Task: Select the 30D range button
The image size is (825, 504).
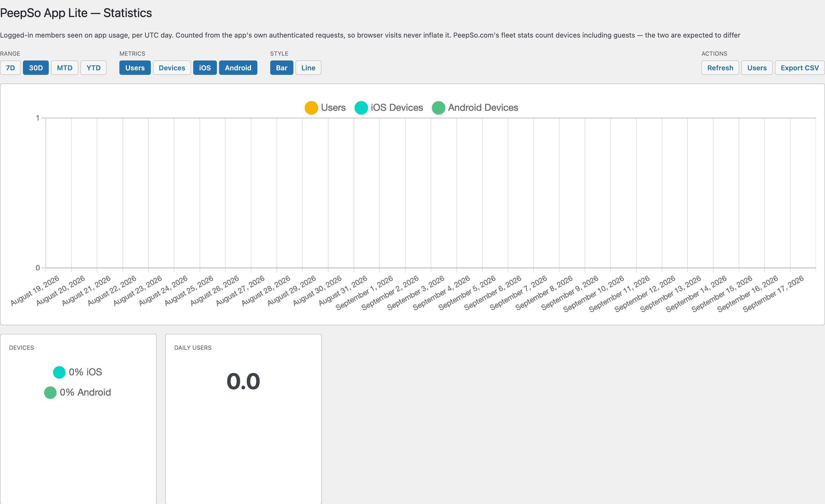Action: pyautogui.click(x=36, y=68)
